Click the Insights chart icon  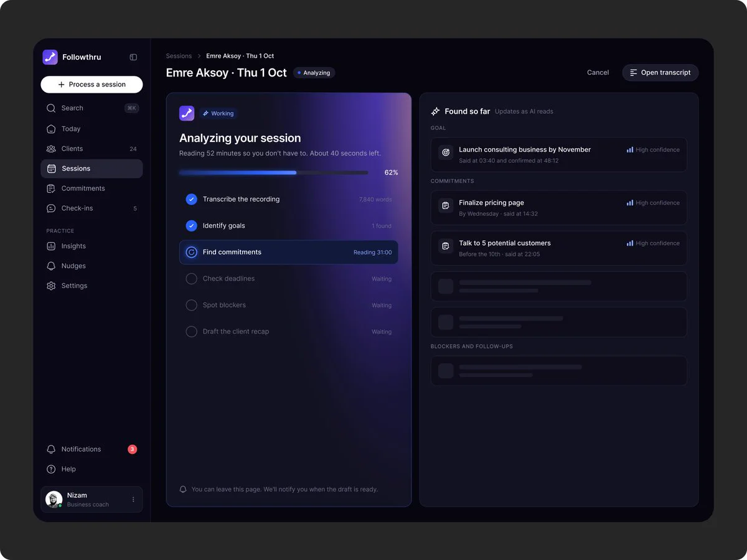point(51,246)
